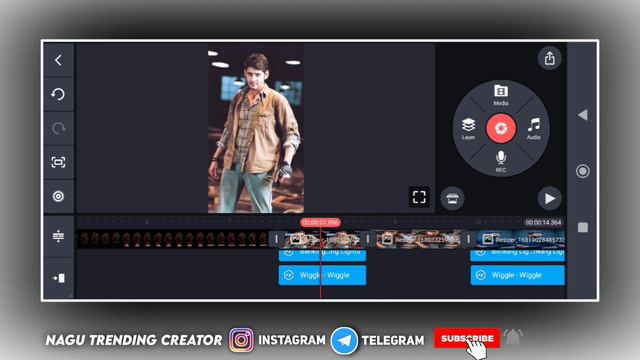Viewport: 640px width, 360px height.
Task: Tap the red camera shutter button
Action: [501, 128]
